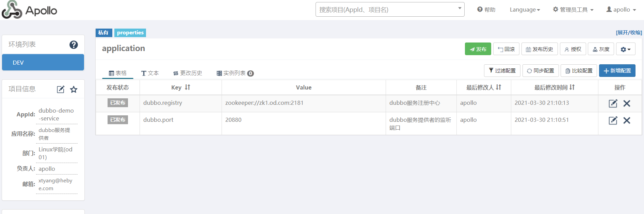Expand the 管理员工具 menu
Screen dimensions: 644x214
[573, 10]
